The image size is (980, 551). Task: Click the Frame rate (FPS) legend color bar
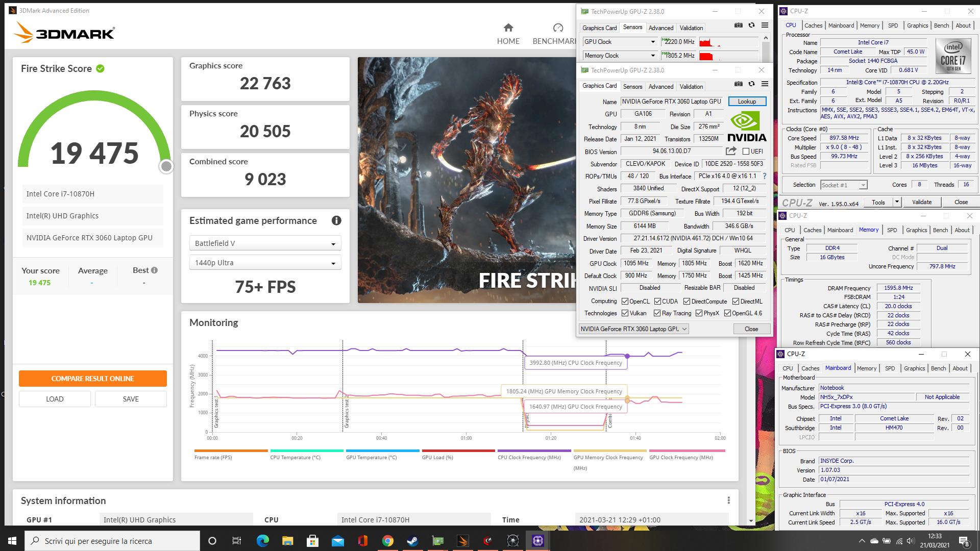[231, 451]
